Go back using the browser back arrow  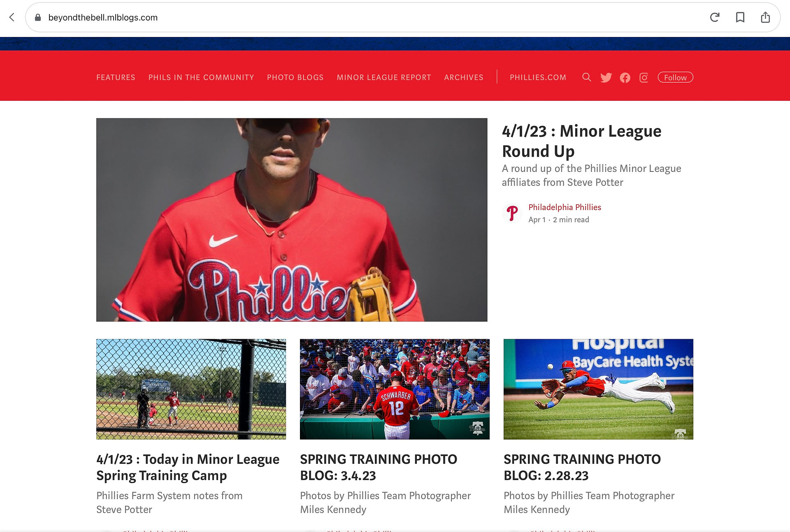point(12,17)
